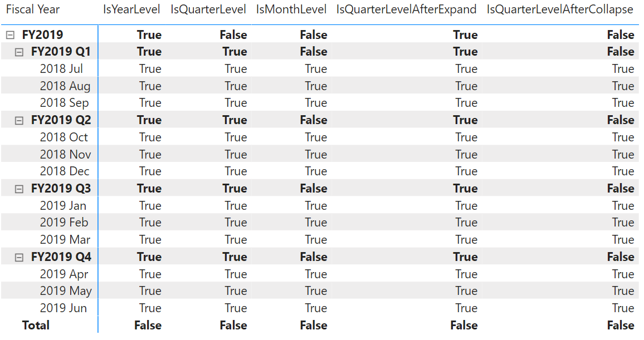Collapse the FY2019 Q4 quarter
Image resolution: width=644 pixels, height=340 pixels.
(19, 258)
